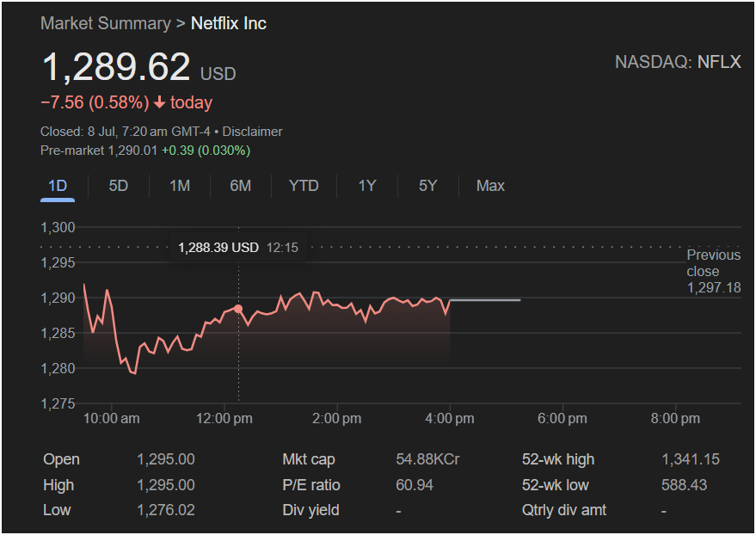Show the Max time range
Viewport: 756px width, 535px height.
click(x=490, y=186)
